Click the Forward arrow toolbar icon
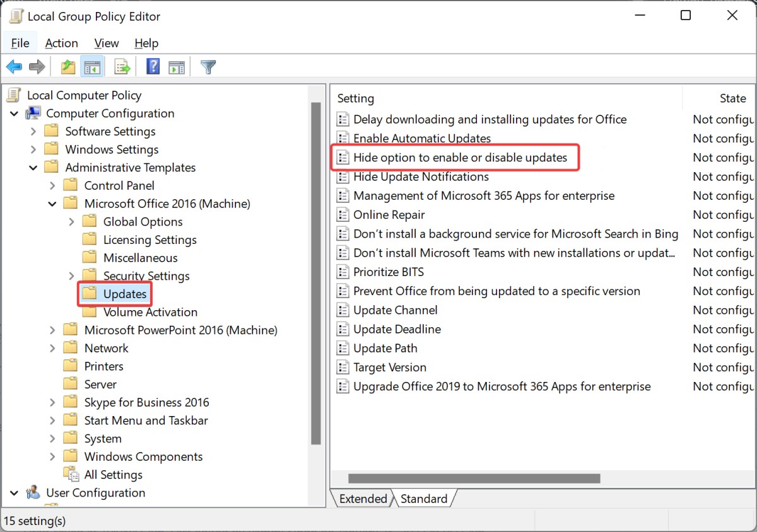The width and height of the screenshot is (757, 532). coord(37,67)
